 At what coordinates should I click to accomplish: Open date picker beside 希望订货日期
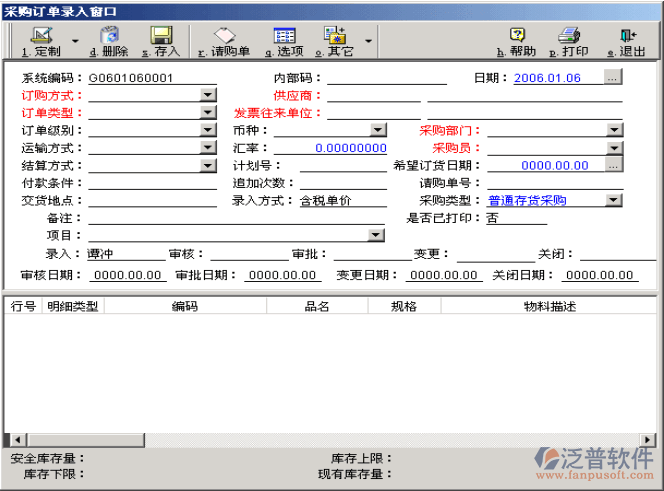(613, 165)
